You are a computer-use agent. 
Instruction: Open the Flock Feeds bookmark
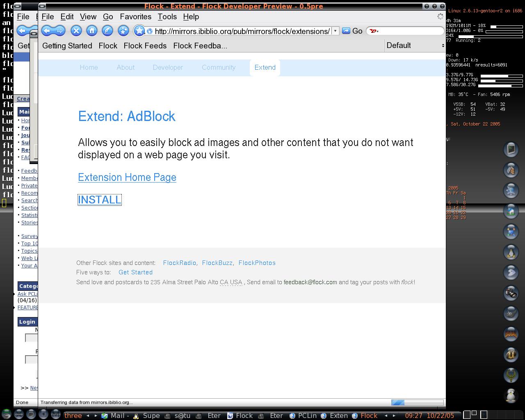coord(145,46)
